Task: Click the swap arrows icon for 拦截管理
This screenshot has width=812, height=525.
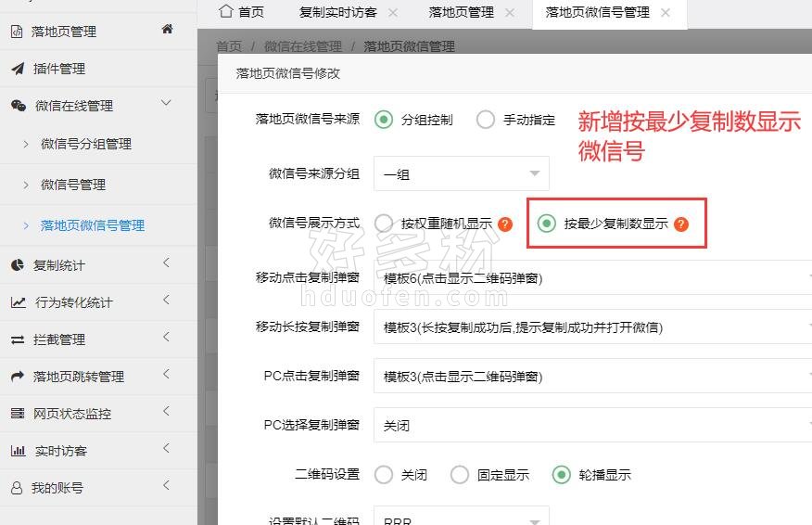Action: click(x=17, y=339)
